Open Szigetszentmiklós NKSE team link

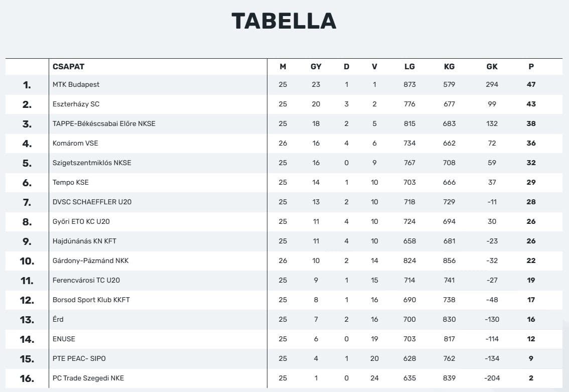92,163
